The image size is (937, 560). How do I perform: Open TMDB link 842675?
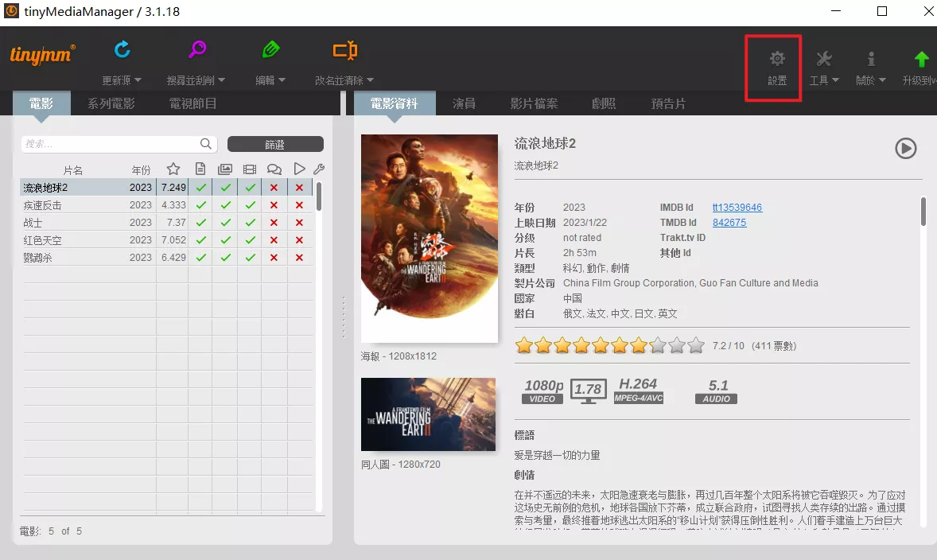[729, 222]
